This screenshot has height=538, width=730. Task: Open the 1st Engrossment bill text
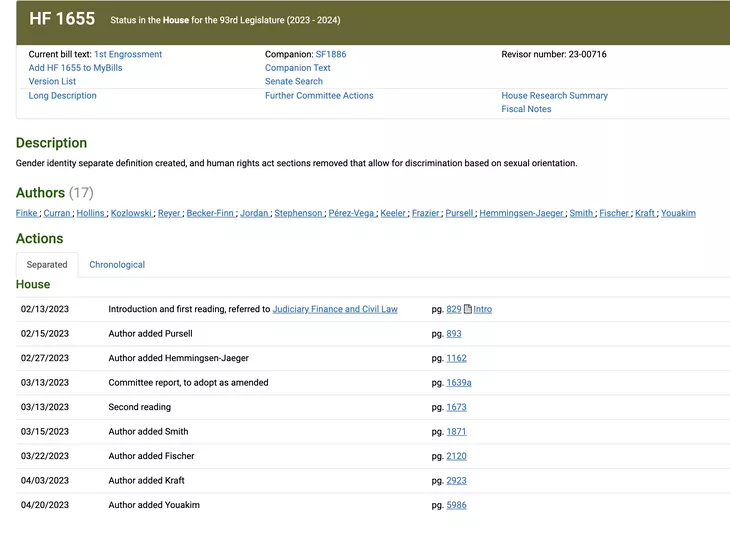point(128,54)
